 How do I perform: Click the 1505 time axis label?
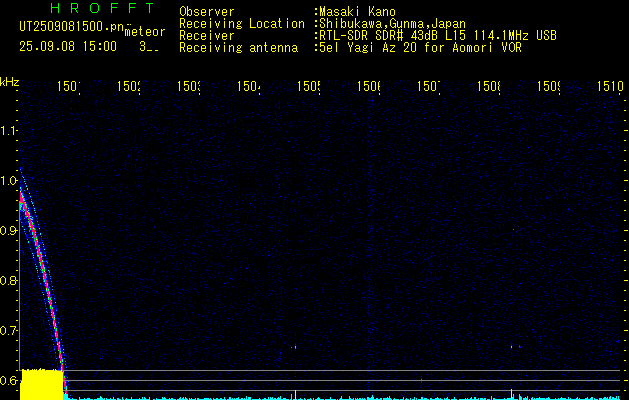[309, 86]
